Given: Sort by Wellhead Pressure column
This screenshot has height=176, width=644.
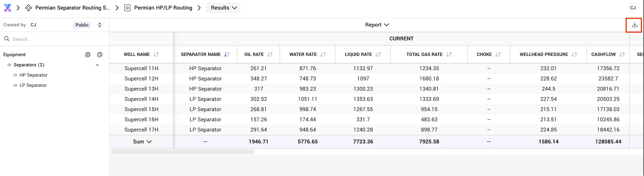Looking at the screenshot, I should (x=574, y=54).
